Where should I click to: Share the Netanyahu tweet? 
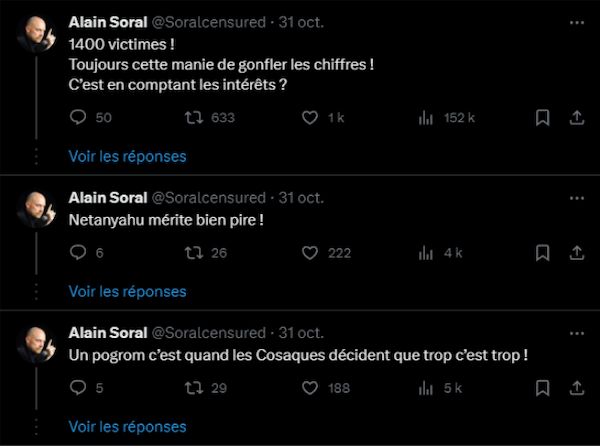click(577, 253)
